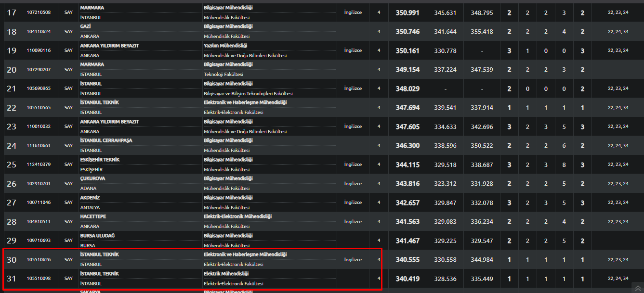Click the score 341.563

[x=407, y=221]
